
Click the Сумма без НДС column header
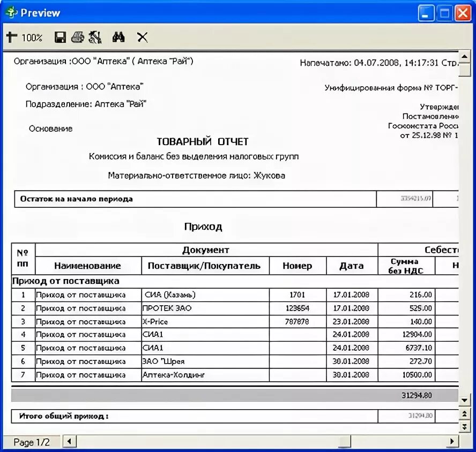click(x=406, y=266)
